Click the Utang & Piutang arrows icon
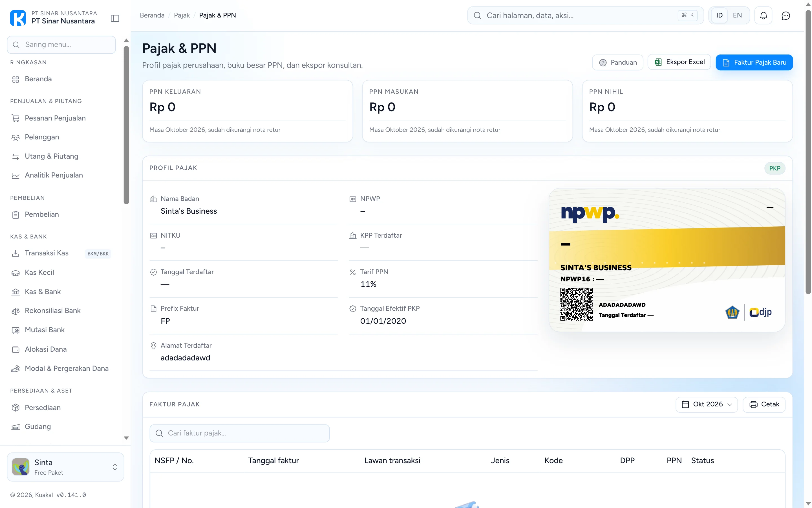The height and width of the screenshot is (508, 812). click(16, 157)
